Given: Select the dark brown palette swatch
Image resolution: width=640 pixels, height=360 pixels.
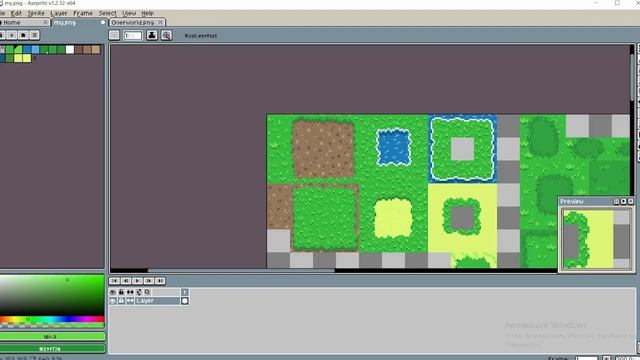Looking at the screenshot, I should 78,50.
